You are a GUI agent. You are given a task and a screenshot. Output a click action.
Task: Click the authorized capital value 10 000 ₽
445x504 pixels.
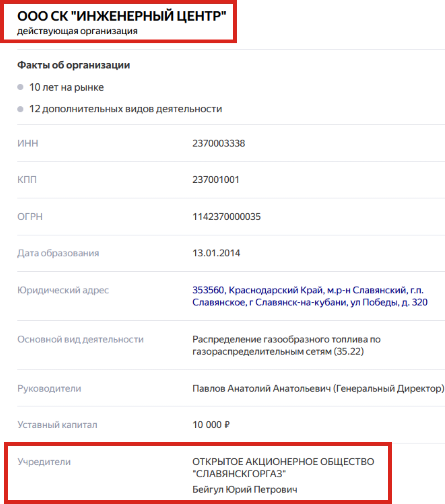(x=211, y=425)
